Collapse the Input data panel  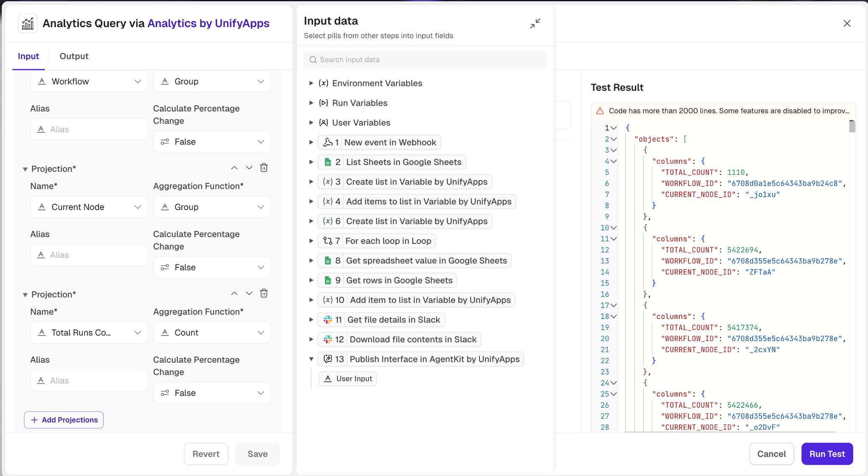(x=535, y=23)
